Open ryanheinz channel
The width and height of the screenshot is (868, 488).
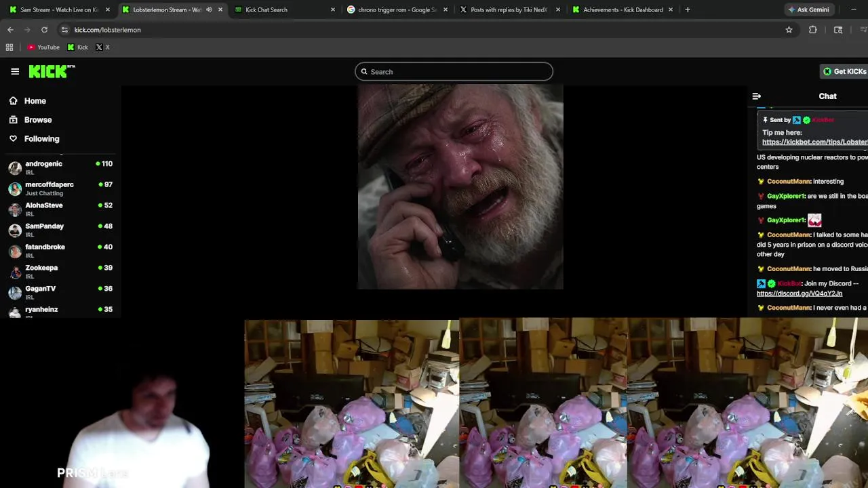pyautogui.click(x=60, y=311)
